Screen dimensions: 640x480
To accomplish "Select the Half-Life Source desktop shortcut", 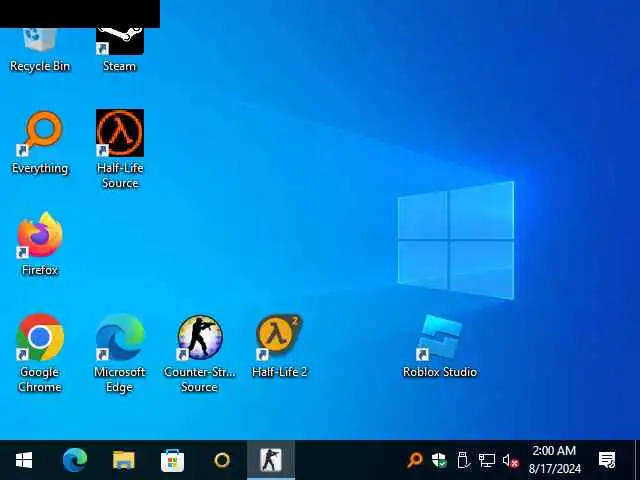I will pos(120,149).
